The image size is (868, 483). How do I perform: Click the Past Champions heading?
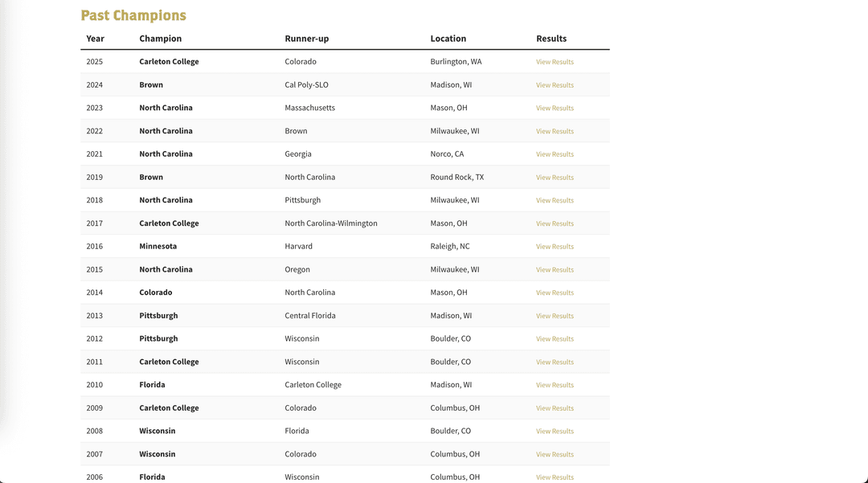[x=133, y=15]
